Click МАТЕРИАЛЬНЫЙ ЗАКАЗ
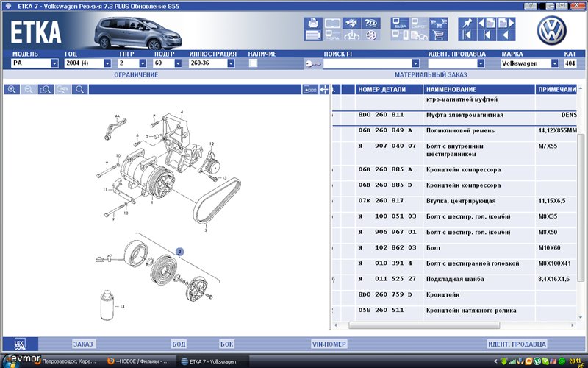 pos(431,75)
